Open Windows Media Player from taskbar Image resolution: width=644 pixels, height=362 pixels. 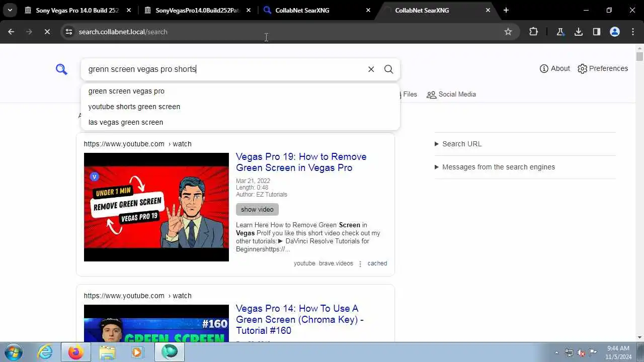[x=137, y=352]
